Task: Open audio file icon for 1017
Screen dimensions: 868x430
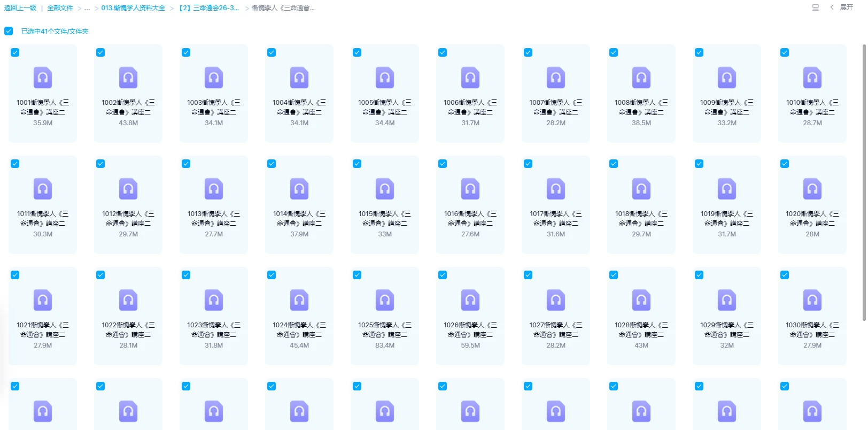Action: (556, 189)
